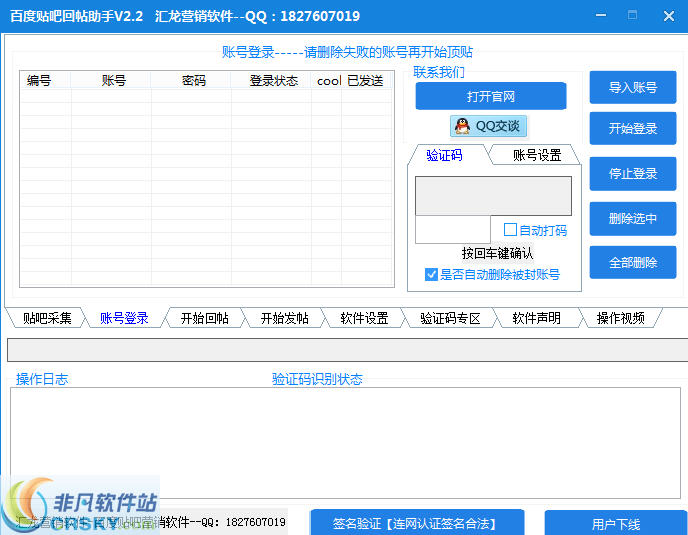Click the 密码 column header
688x535 pixels.
pos(190,80)
